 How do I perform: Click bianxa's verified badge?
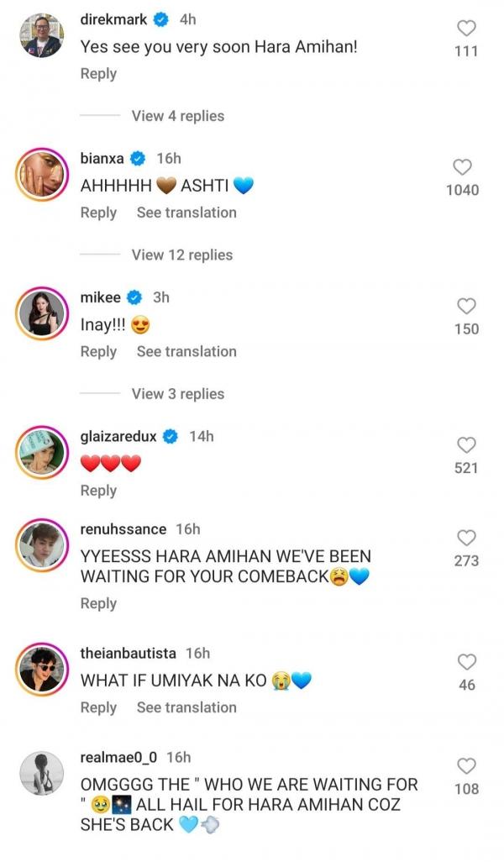[x=139, y=159]
